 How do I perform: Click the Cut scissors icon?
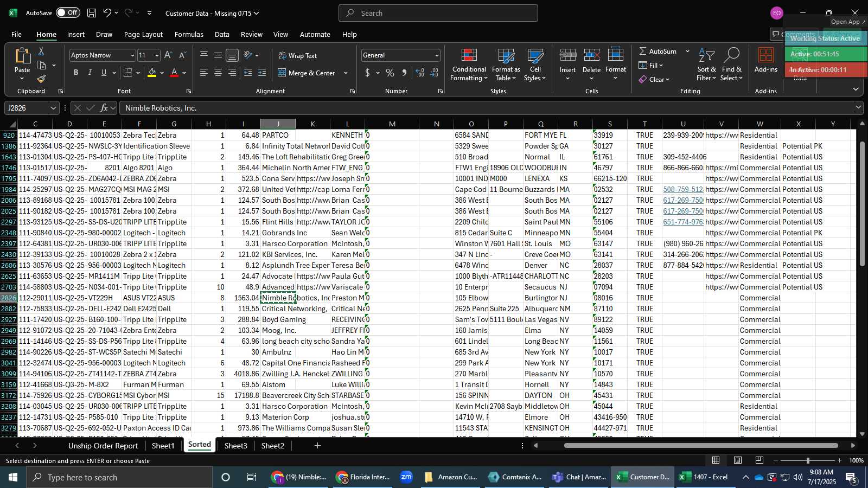pos(41,51)
